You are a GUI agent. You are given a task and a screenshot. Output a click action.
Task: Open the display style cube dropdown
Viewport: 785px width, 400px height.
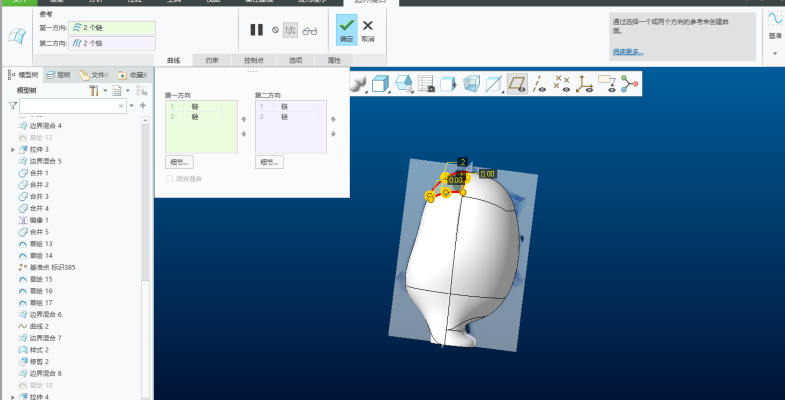(x=381, y=85)
